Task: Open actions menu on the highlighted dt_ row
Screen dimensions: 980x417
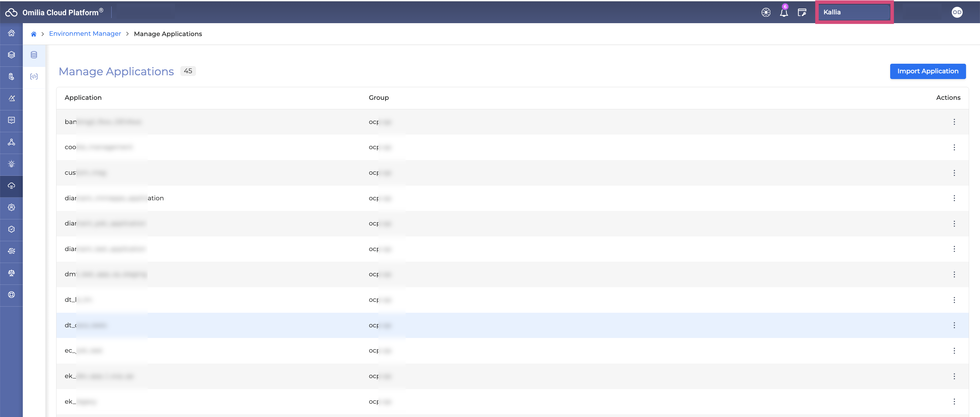Action: (954, 325)
